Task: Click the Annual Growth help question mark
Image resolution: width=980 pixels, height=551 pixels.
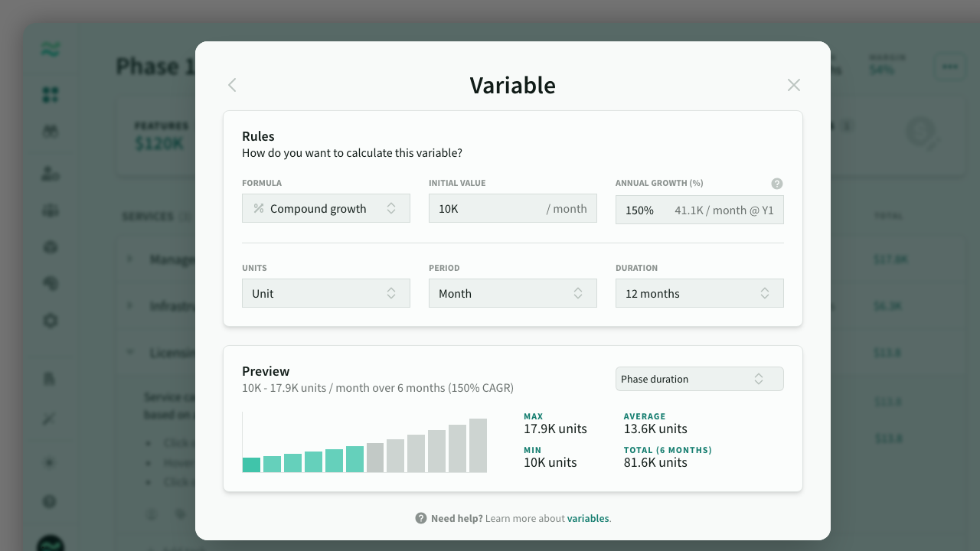Action: click(776, 184)
